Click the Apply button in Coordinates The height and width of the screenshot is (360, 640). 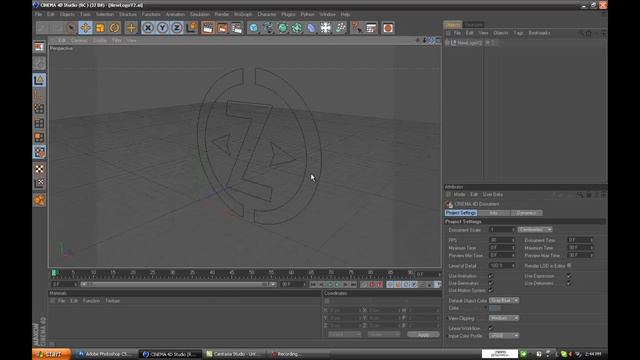[x=423, y=334]
